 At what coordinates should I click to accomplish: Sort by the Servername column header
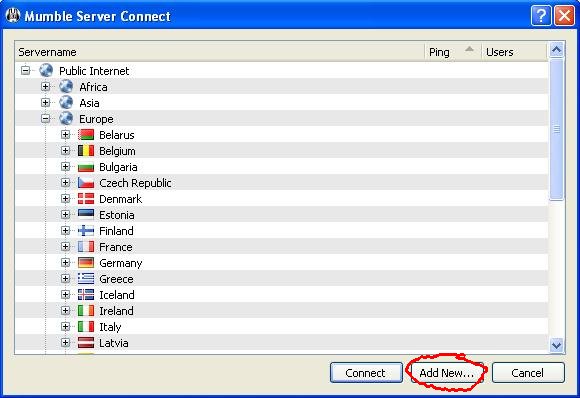point(220,52)
